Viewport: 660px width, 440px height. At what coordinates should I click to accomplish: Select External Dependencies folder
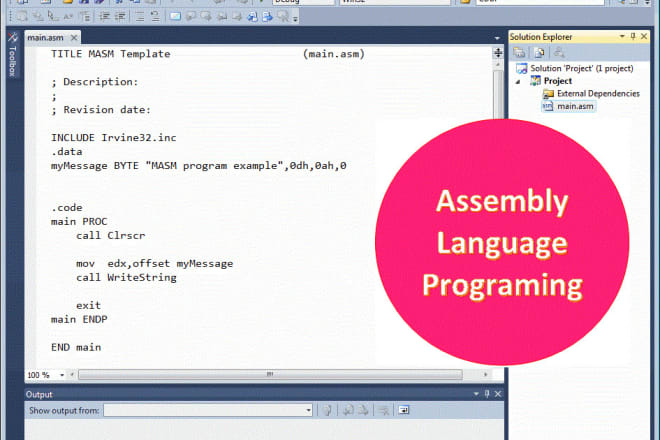click(598, 93)
